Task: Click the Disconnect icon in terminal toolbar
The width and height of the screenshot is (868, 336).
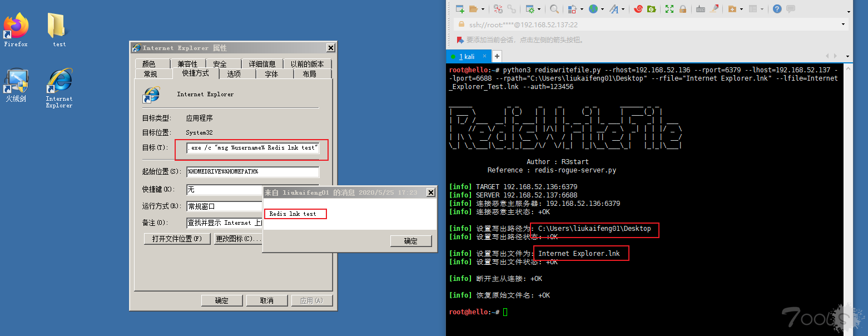Action: click(498, 9)
